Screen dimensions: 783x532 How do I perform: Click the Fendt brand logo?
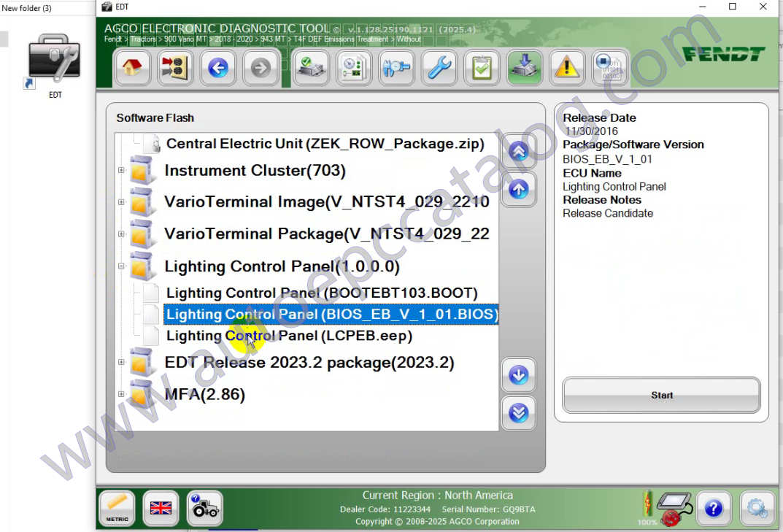pos(724,53)
